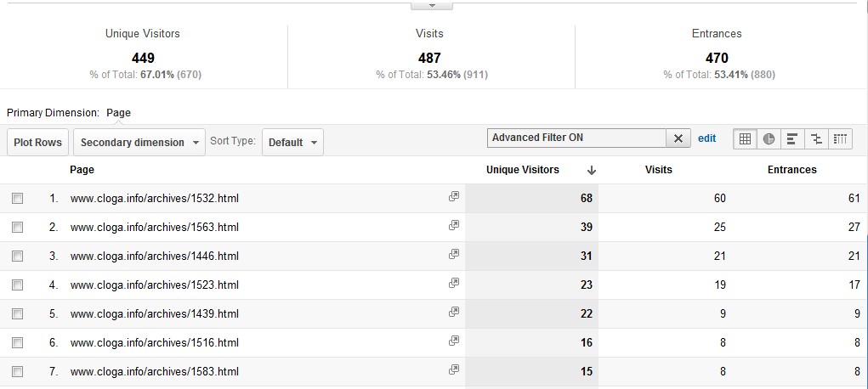This screenshot has height=389, width=868.
Task: Select the pivot table view icon
Action: click(x=840, y=139)
